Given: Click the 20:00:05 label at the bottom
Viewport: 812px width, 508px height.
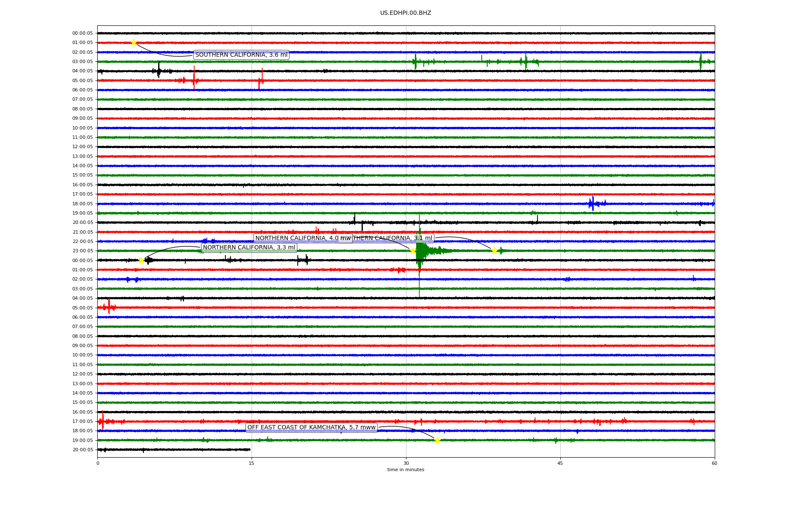Looking at the screenshot, I should point(82,450).
